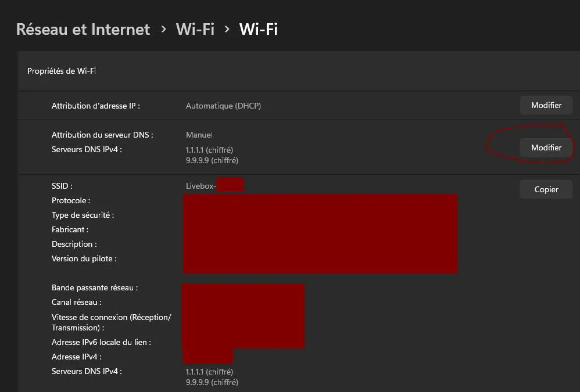Click Modifier for DNS server attribution
This screenshot has height=392, width=580.
pos(546,148)
